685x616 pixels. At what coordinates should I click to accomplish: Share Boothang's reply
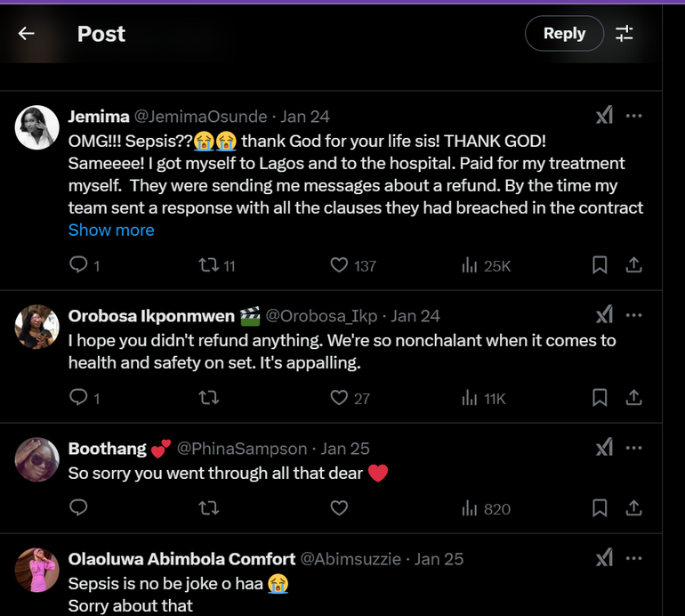tap(634, 508)
